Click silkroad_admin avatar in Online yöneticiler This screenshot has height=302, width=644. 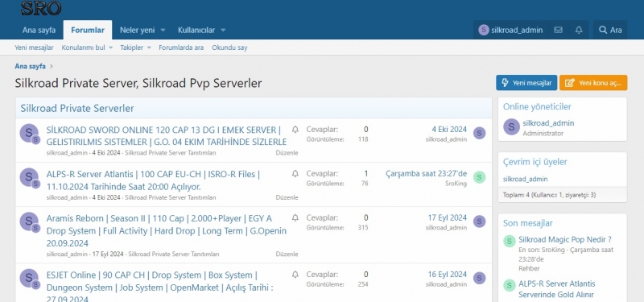click(x=511, y=127)
